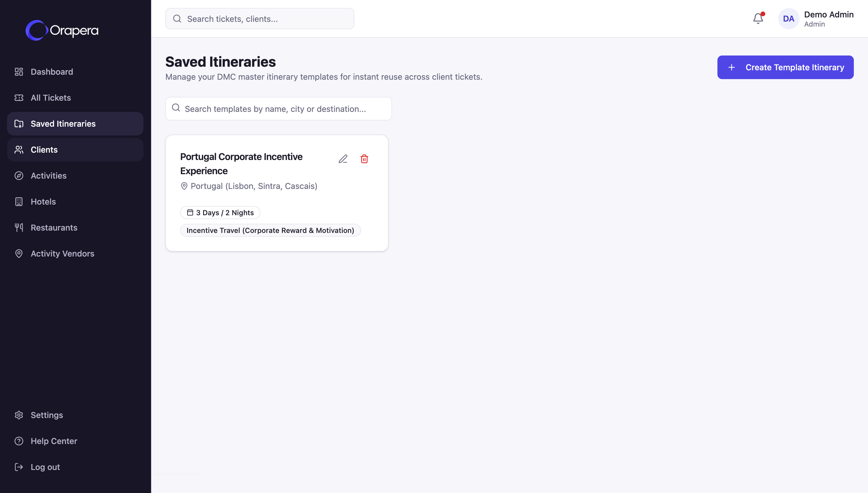Click Create Template Itinerary button
This screenshot has height=493, width=868.
[785, 67]
